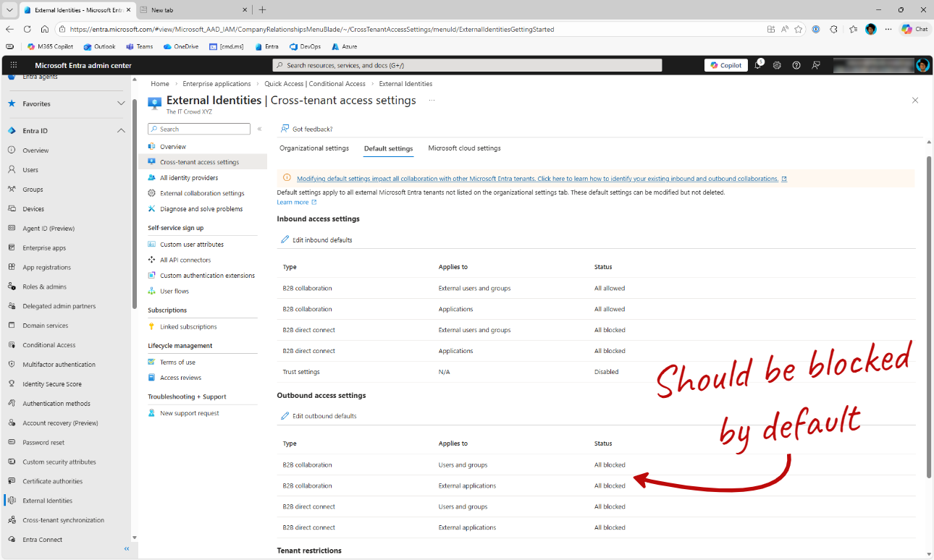Open Account recovery (Preview) item
Image resolution: width=934 pixels, height=560 pixels.
coord(60,423)
